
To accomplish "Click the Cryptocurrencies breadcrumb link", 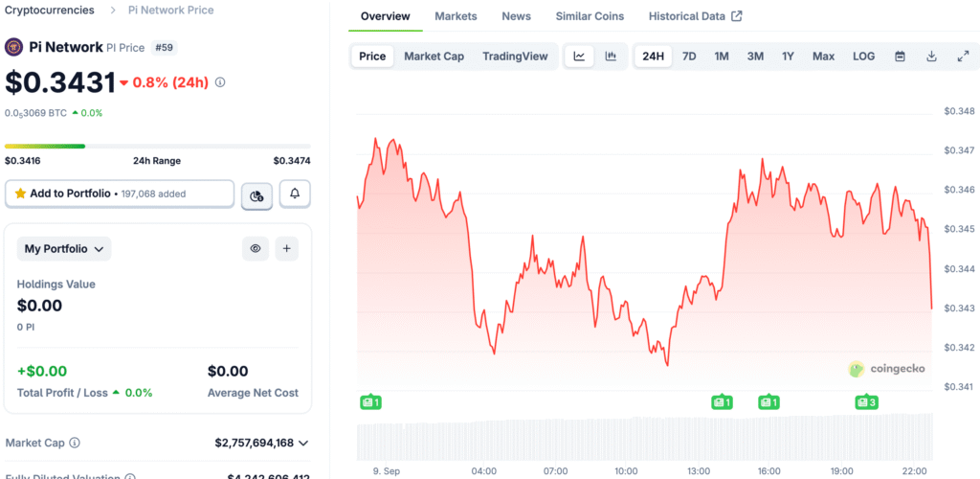I will coord(50,10).
